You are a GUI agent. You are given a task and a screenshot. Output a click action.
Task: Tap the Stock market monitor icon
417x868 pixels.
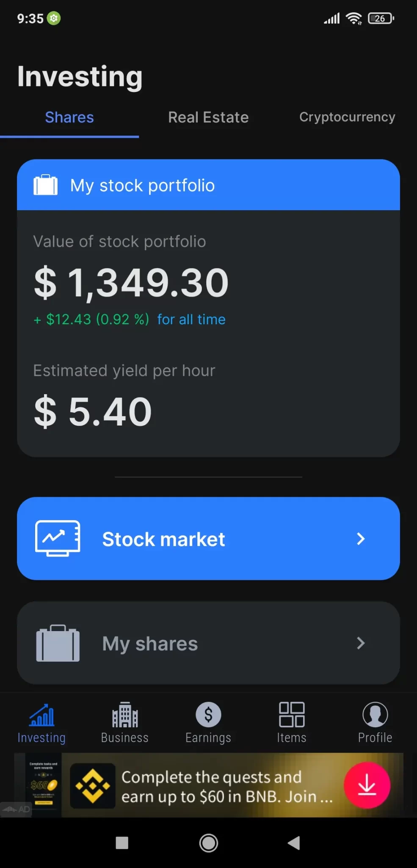point(58,538)
